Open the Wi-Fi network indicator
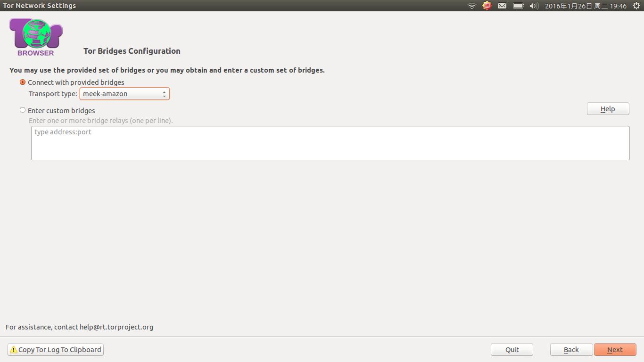This screenshot has height=362, width=644. click(x=472, y=6)
